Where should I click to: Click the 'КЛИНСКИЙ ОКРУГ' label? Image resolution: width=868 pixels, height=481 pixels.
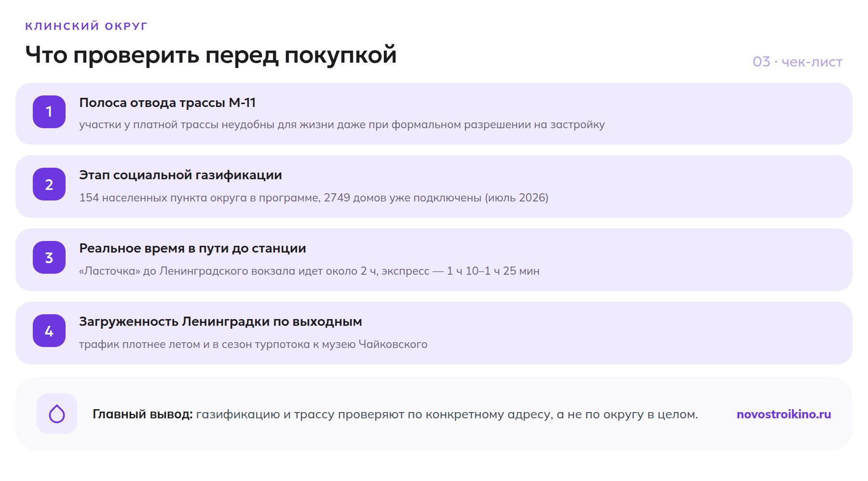coord(86,26)
